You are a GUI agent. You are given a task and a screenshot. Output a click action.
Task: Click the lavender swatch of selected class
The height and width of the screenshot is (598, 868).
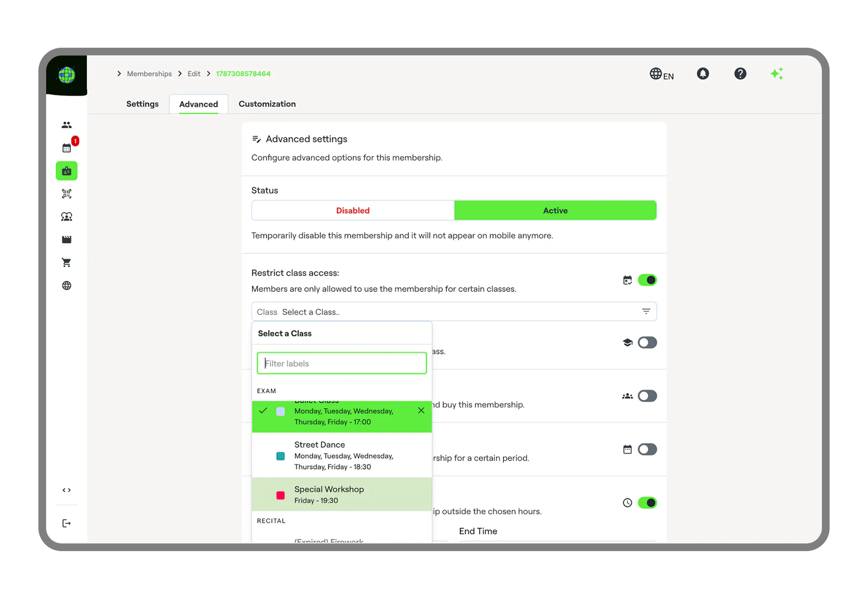coord(280,411)
